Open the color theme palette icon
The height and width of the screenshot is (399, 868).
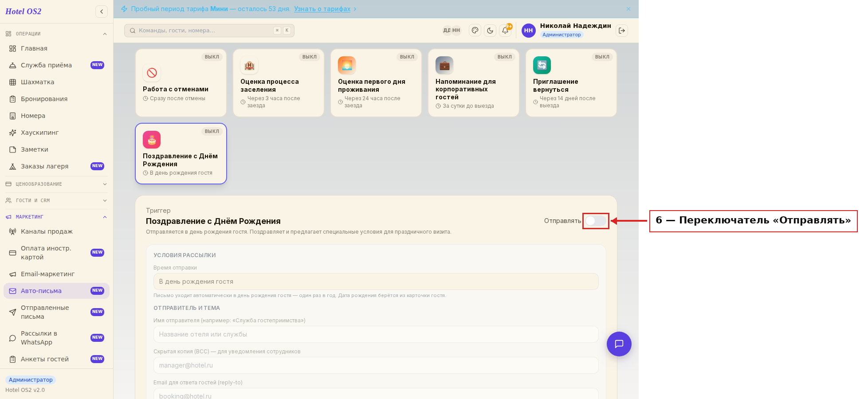pos(475,31)
